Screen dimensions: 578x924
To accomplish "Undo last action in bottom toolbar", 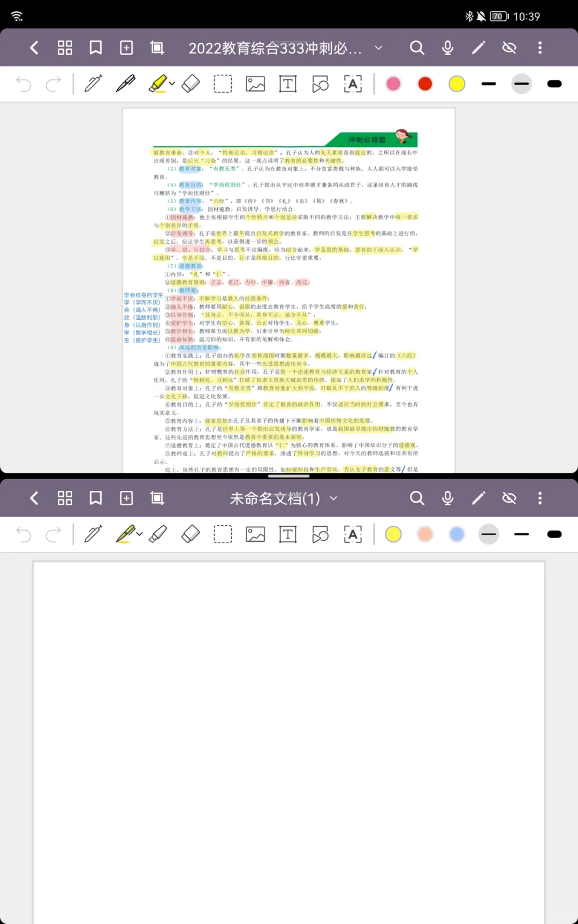I will tap(24, 534).
